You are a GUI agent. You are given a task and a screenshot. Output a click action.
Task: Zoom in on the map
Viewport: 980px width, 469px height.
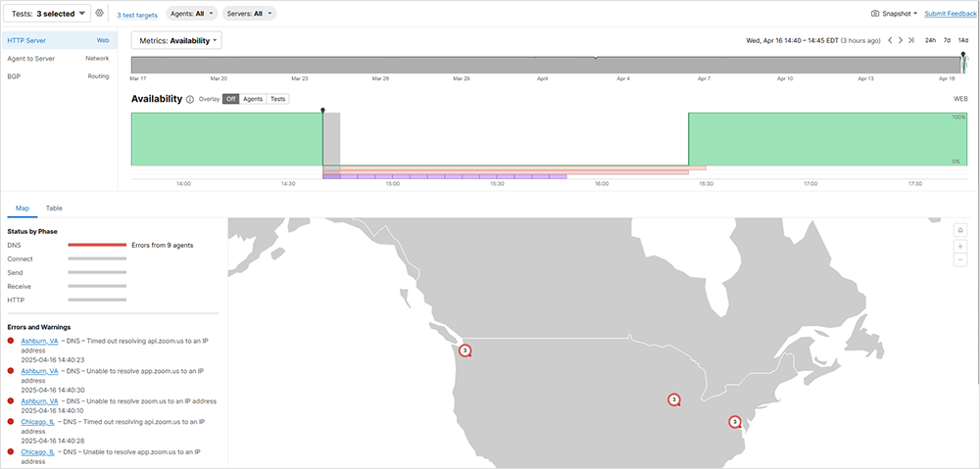960,246
